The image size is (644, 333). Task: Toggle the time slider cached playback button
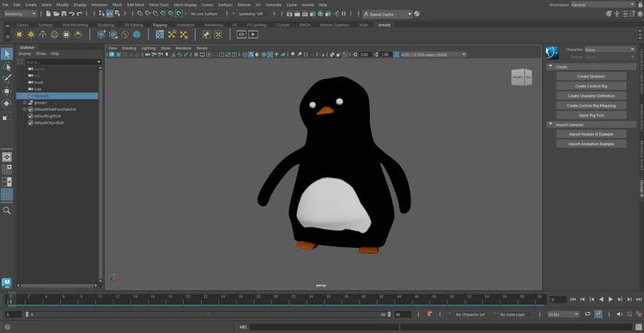tap(598, 314)
